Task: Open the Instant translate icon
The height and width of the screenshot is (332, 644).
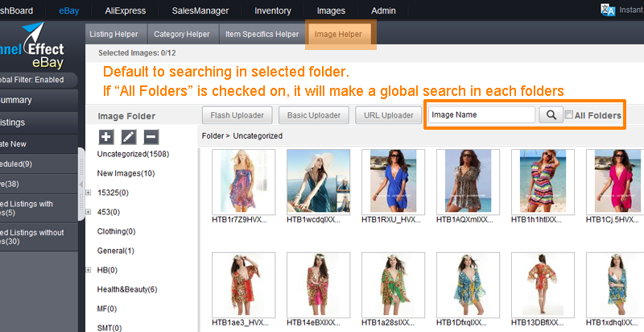Action: (608, 10)
